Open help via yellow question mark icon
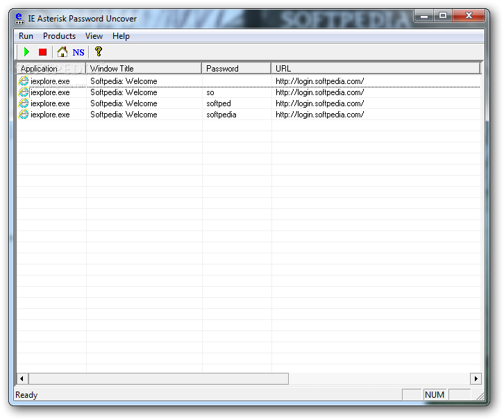The width and height of the screenshot is (504, 420). pyautogui.click(x=99, y=51)
